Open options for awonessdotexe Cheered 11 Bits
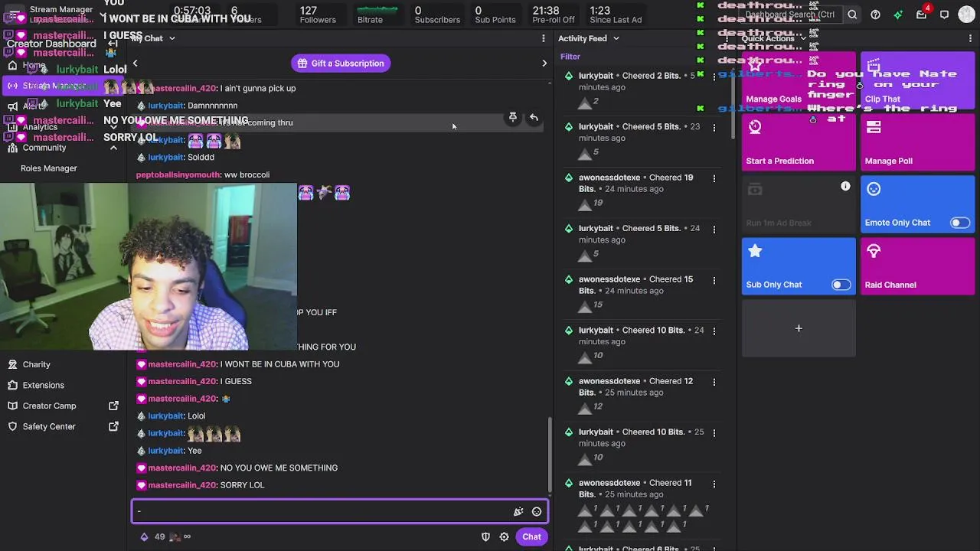Viewport: 980px width, 551px height. (714, 484)
